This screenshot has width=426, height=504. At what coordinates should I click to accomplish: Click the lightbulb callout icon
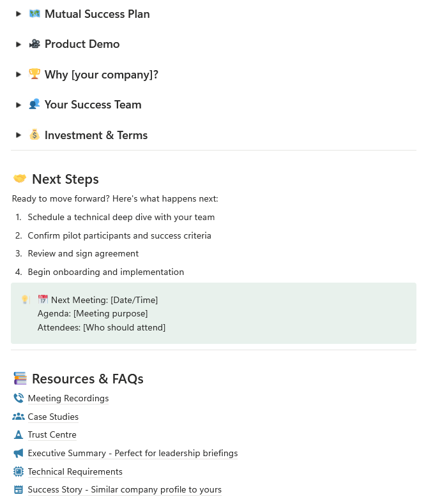coord(26,299)
